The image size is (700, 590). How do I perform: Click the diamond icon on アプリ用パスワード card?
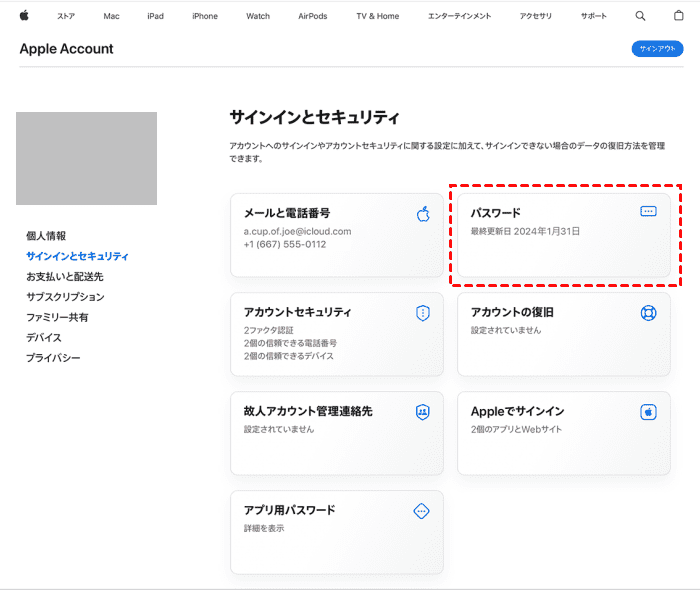tap(422, 511)
